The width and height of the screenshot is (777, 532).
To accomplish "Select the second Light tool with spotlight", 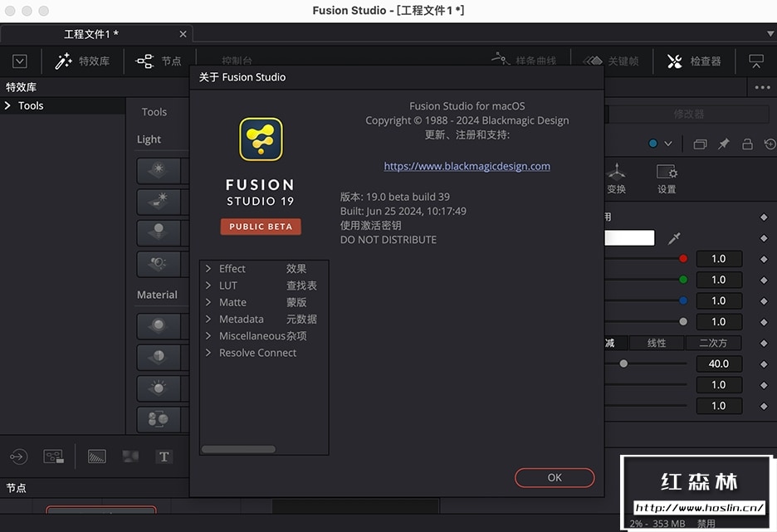I will pyautogui.click(x=159, y=202).
